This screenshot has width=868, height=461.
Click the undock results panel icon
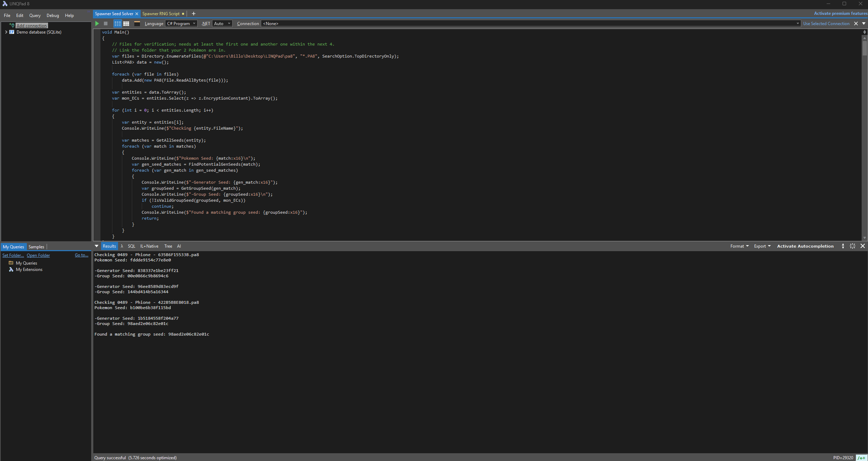[852, 246]
